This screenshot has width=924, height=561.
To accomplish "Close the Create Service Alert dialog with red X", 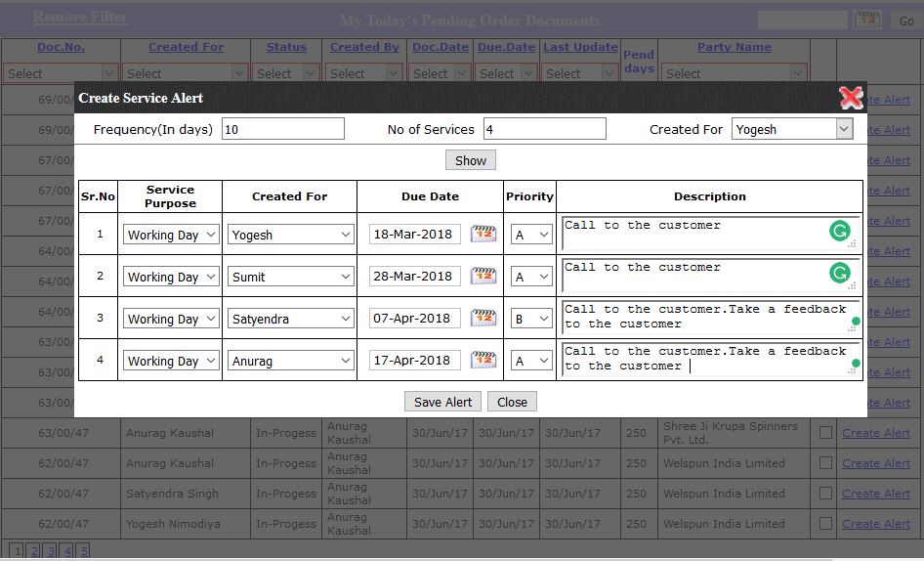I will click(x=851, y=98).
